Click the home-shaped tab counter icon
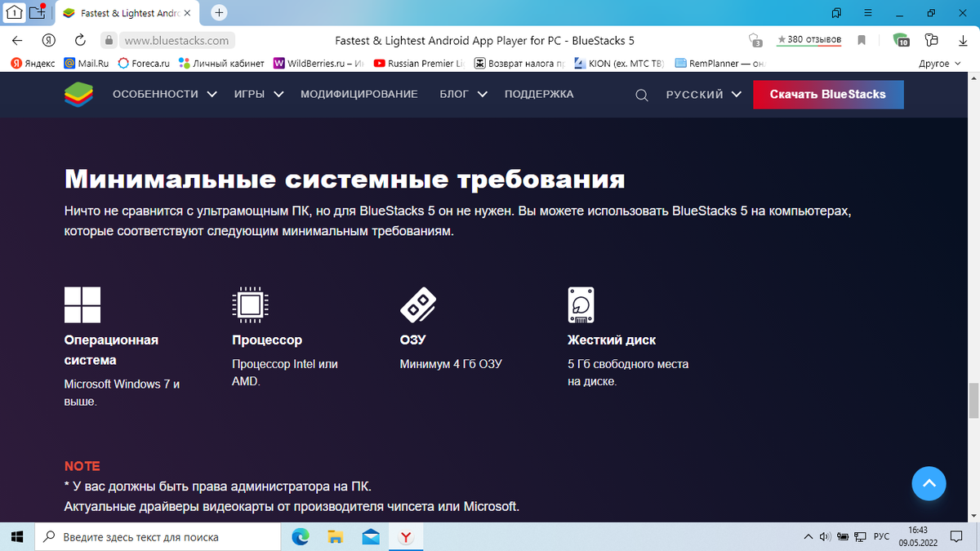The image size is (980, 551). pos(13,12)
